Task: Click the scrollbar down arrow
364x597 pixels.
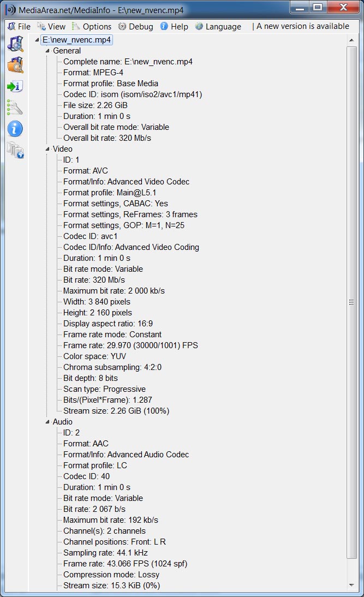Action: tap(351, 585)
